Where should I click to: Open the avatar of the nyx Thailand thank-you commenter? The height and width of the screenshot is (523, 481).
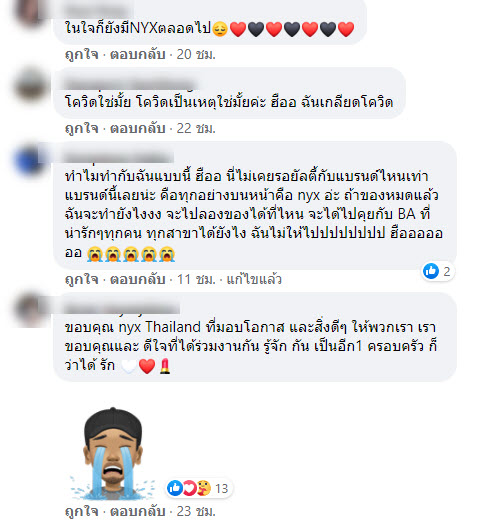tap(30, 310)
